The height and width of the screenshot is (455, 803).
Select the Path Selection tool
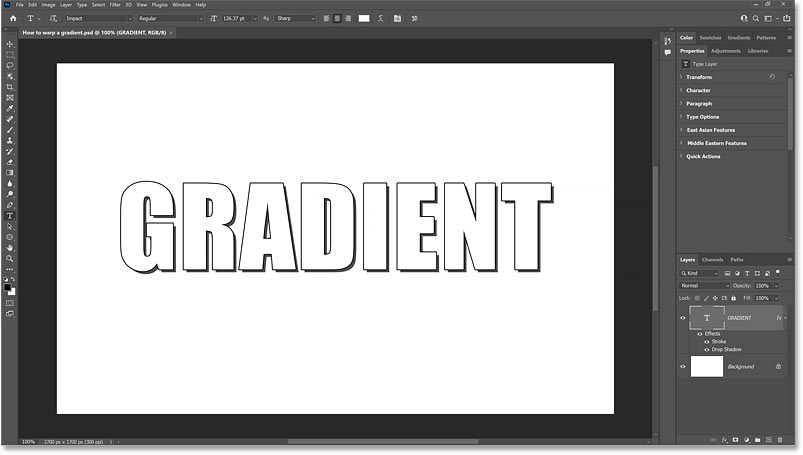click(x=10, y=227)
